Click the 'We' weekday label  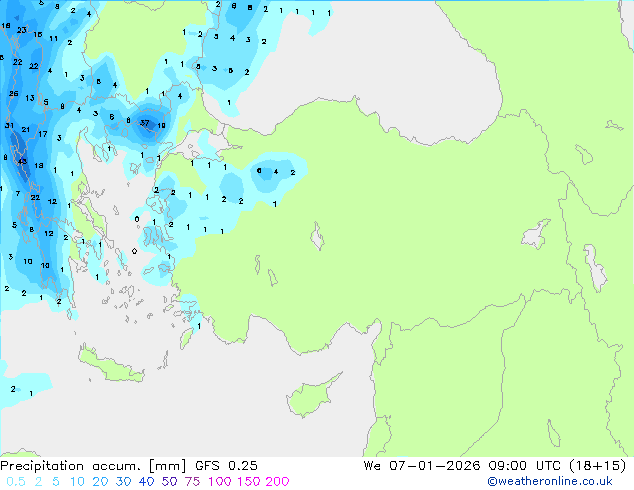tap(372, 466)
